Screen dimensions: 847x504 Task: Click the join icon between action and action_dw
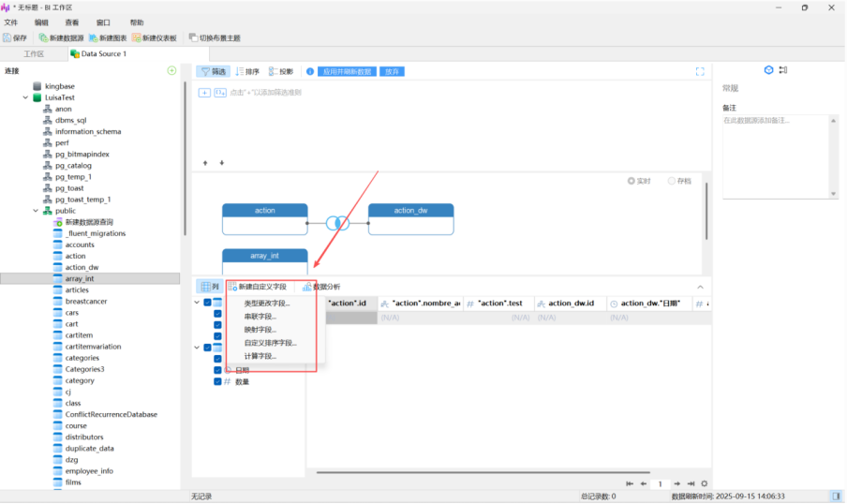tap(337, 223)
